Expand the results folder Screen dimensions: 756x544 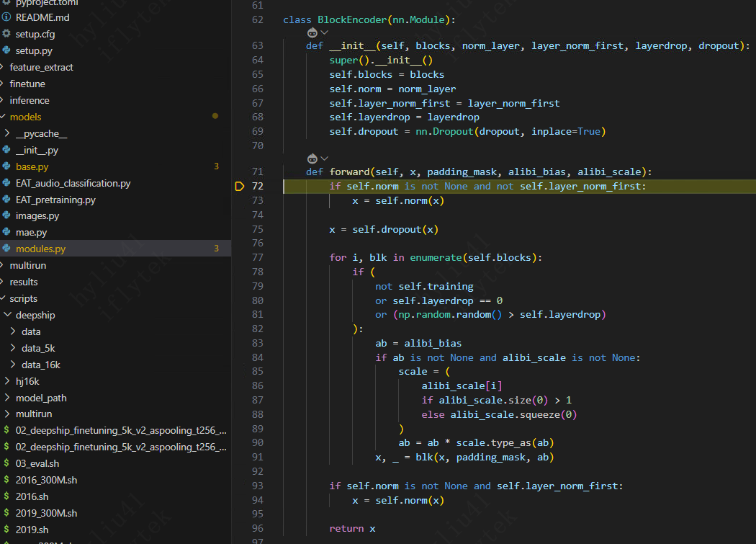pos(24,282)
